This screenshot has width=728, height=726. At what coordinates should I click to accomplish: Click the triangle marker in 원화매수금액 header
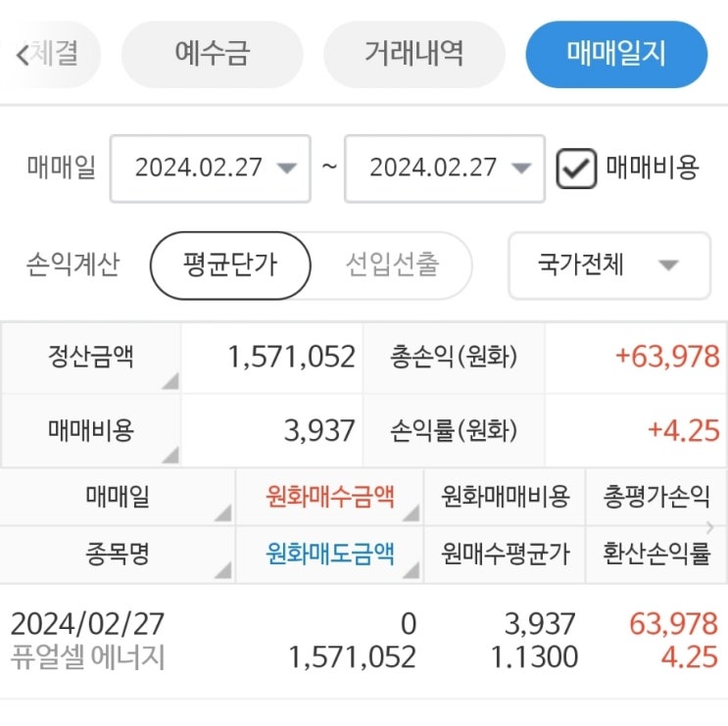pyautogui.click(x=412, y=513)
